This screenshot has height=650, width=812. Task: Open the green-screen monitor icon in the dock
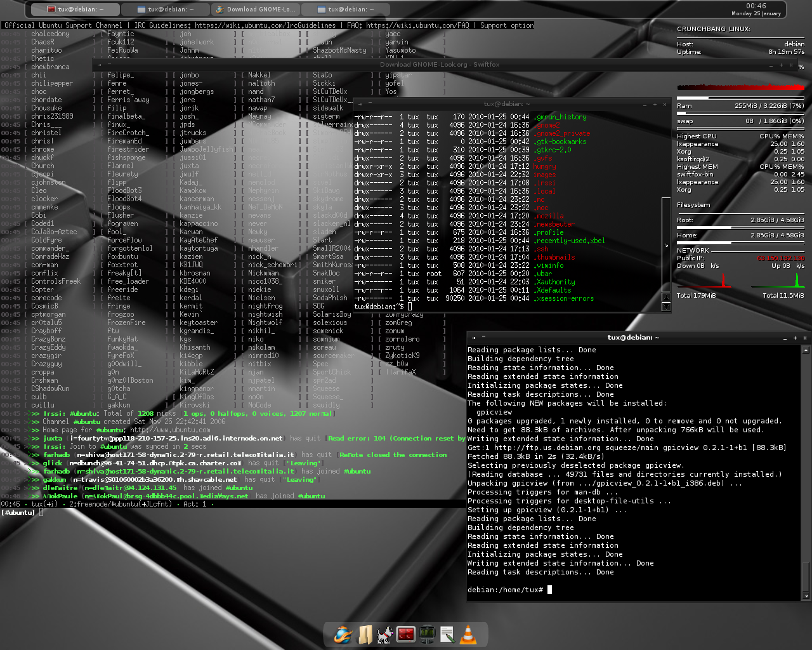tap(427, 635)
